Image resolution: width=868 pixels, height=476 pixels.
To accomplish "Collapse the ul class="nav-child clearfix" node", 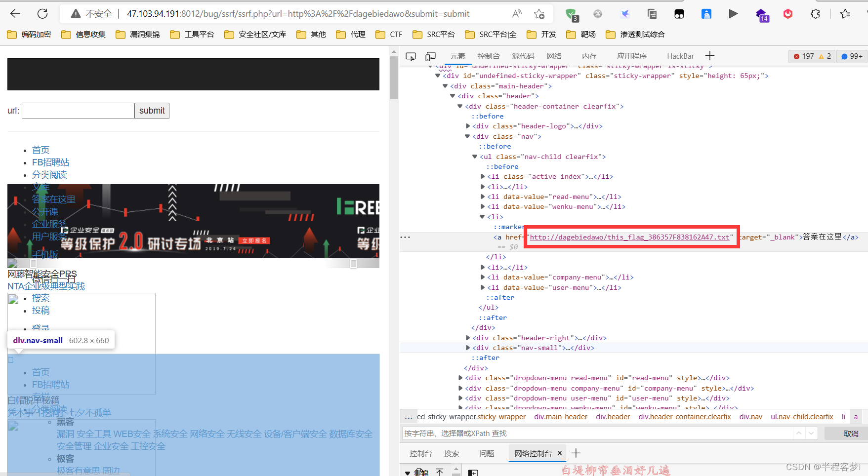I will tap(475, 157).
